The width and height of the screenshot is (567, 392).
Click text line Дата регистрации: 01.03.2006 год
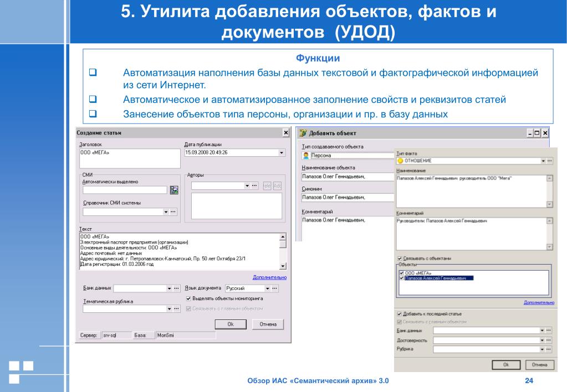click(x=117, y=264)
